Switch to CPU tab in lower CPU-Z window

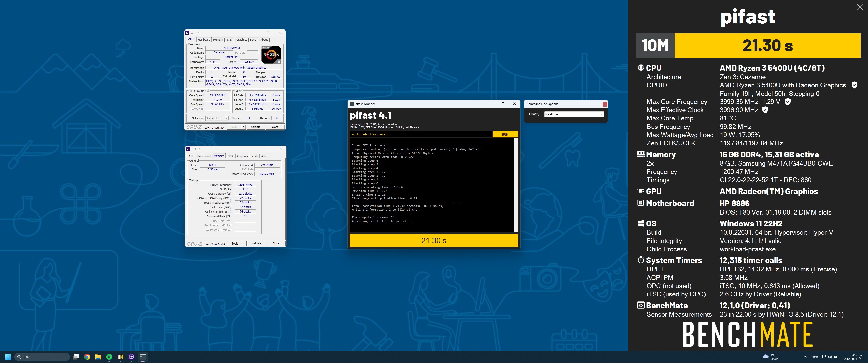pyautogui.click(x=192, y=156)
